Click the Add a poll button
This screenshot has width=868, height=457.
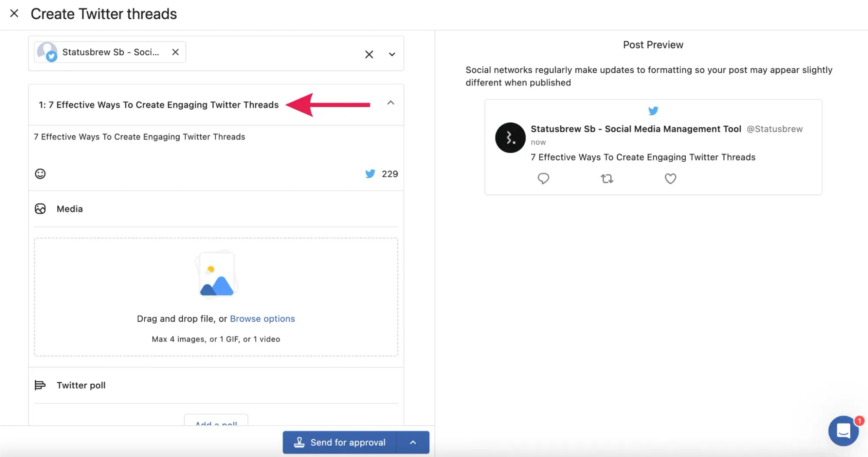pyautogui.click(x=216, y=421)
